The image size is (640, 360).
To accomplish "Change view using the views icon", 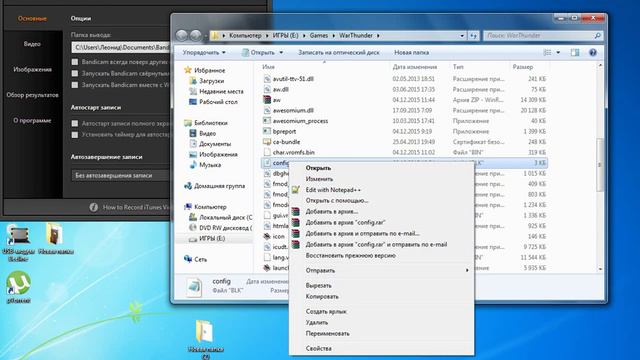I will pyautogui.click(x=547, y=52).
